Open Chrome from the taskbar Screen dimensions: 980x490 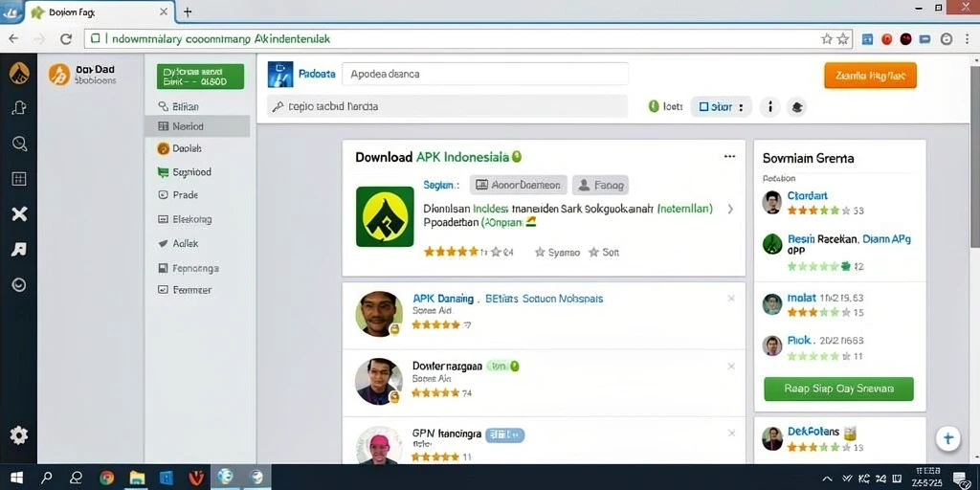[107, 479]
